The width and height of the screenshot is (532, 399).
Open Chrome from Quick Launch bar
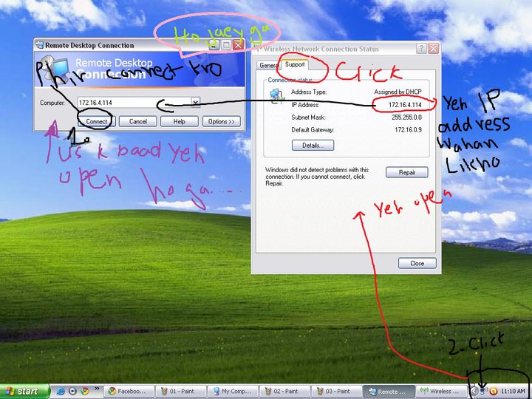click(85, 391)
